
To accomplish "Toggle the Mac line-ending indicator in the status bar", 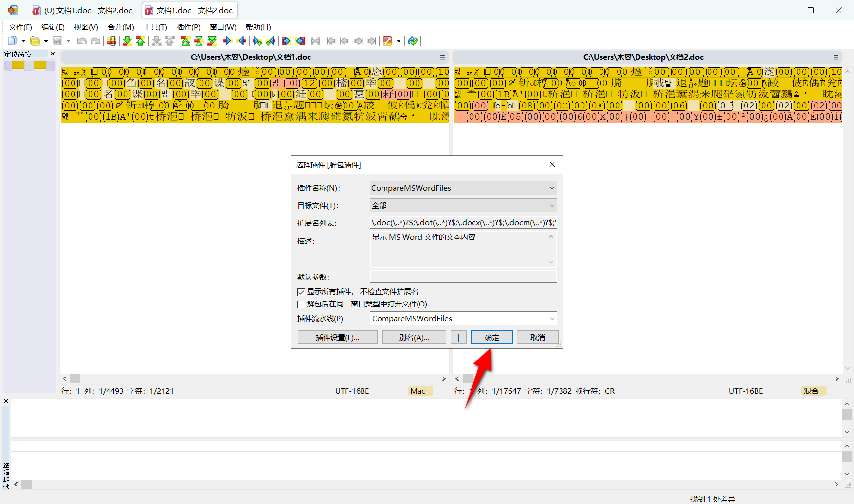I will click(419, 391).
